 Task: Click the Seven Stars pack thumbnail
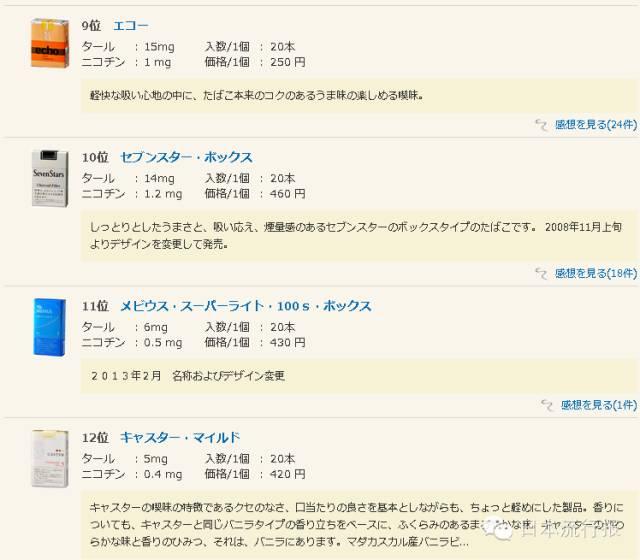click(x=50, y=178)
